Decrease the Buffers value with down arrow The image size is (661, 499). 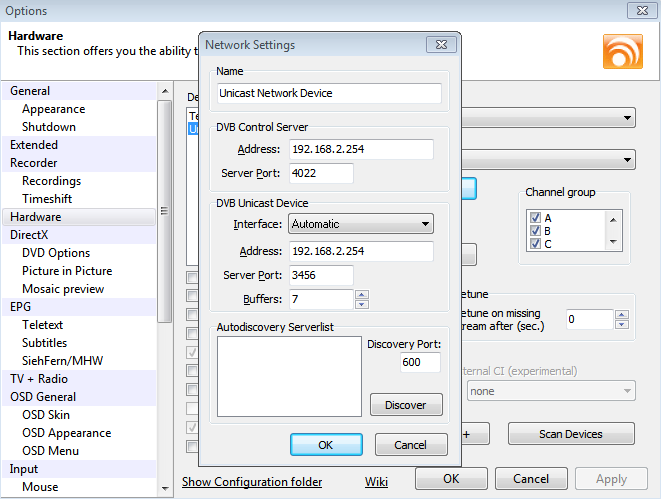(x=362, y=304)
